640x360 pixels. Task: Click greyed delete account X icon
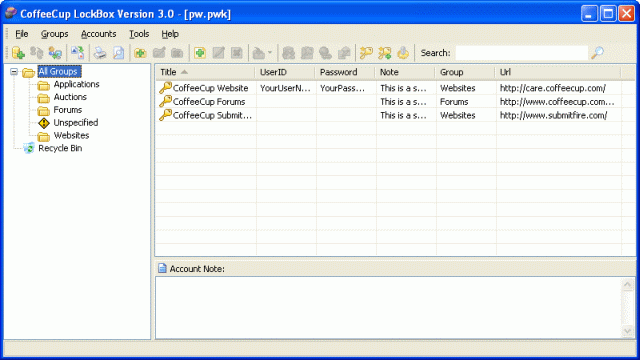point(237,53)
